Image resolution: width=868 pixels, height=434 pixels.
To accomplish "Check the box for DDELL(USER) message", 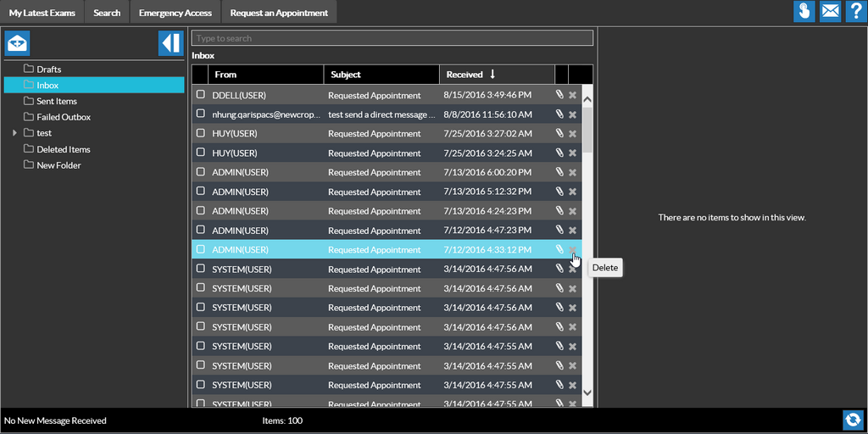I will point(201,94).
